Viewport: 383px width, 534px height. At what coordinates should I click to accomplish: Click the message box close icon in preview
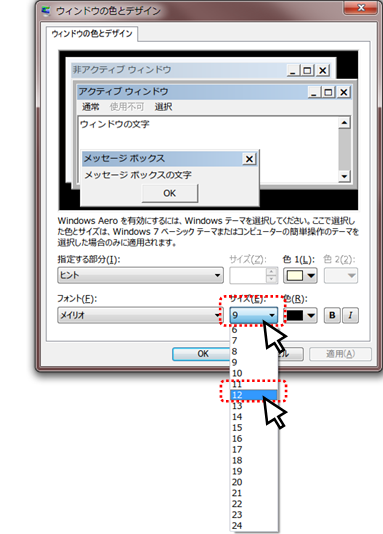pos(249,159)
